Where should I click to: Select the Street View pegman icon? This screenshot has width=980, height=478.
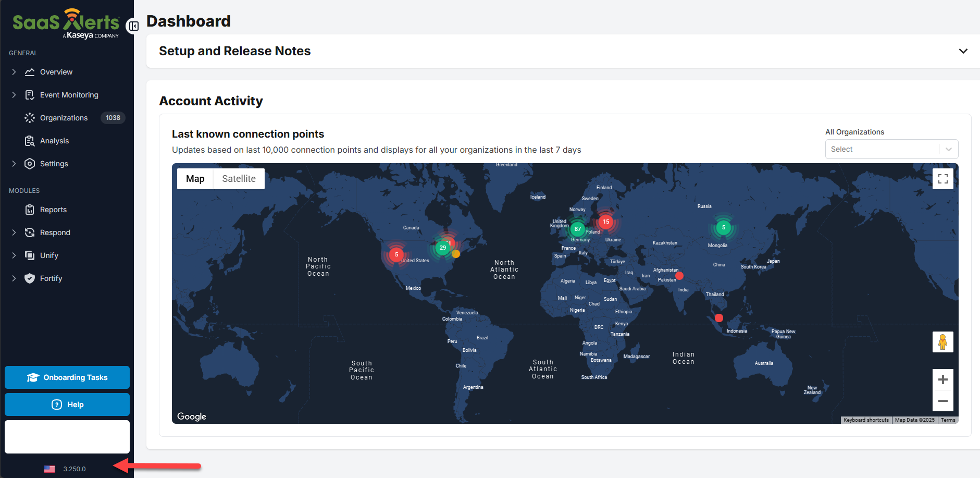pyautogui.click(x=942, y=342)
